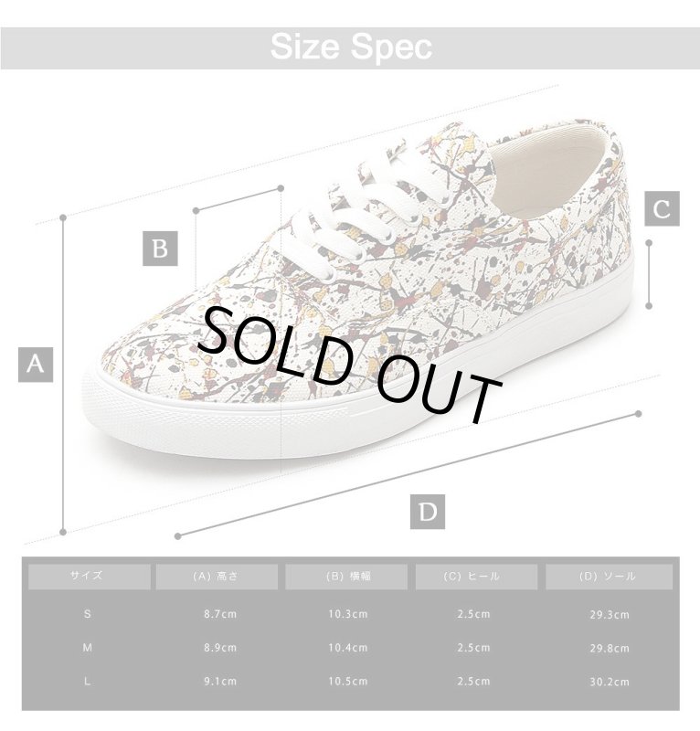This screenshot has width=700, height=731.
Task: Click the 10.4cm width value
Action: tap(349, 648)
